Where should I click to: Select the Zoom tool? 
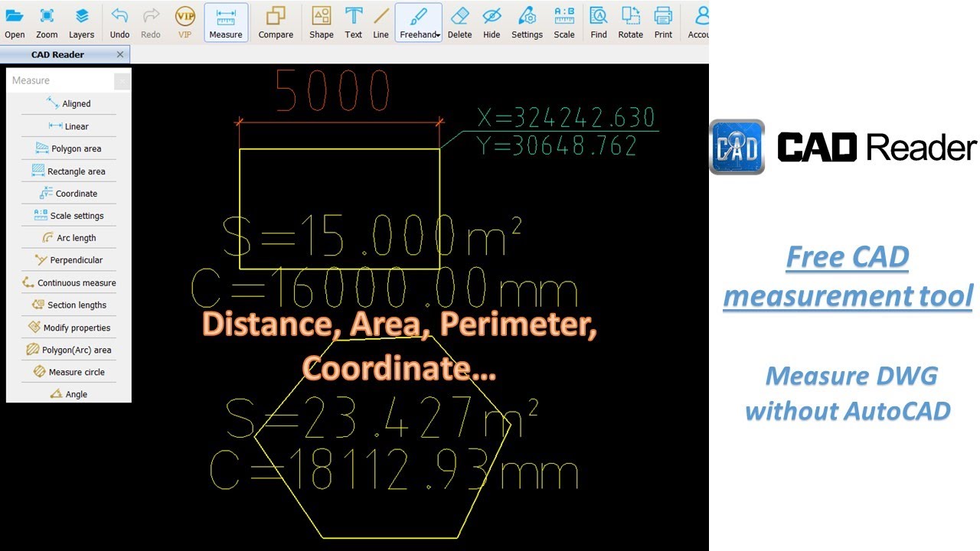pos(47,22)
